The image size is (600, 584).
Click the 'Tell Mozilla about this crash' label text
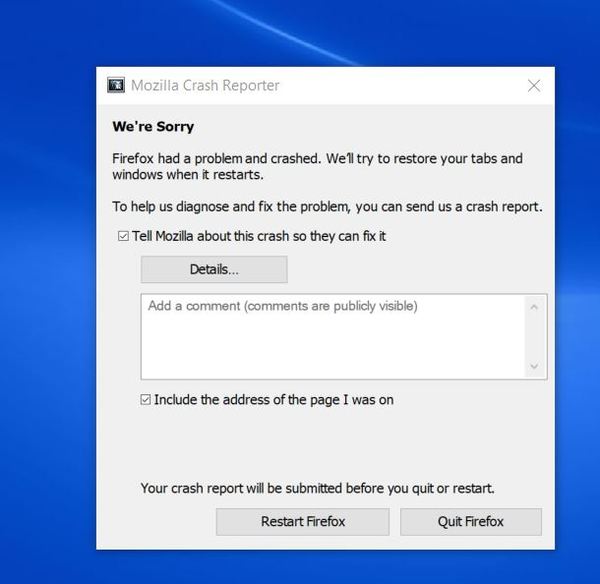259,237
